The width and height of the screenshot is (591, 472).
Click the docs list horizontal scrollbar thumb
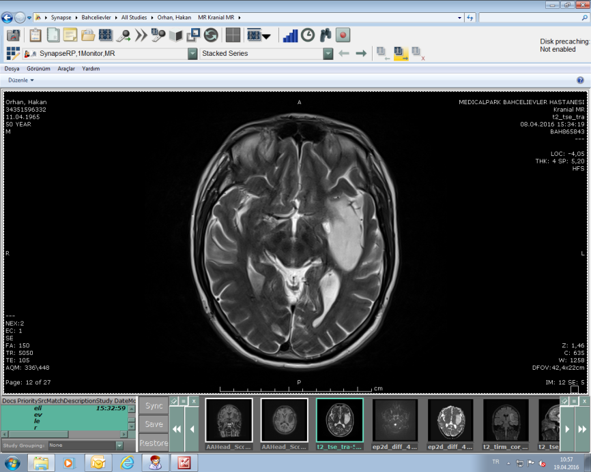tap(38, 434)
